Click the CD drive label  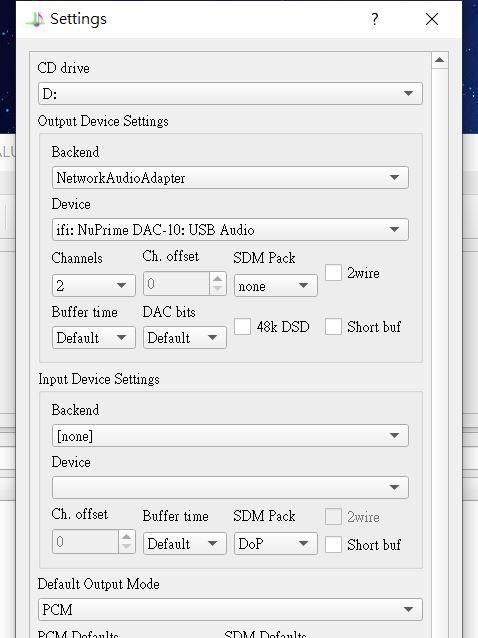63,68
